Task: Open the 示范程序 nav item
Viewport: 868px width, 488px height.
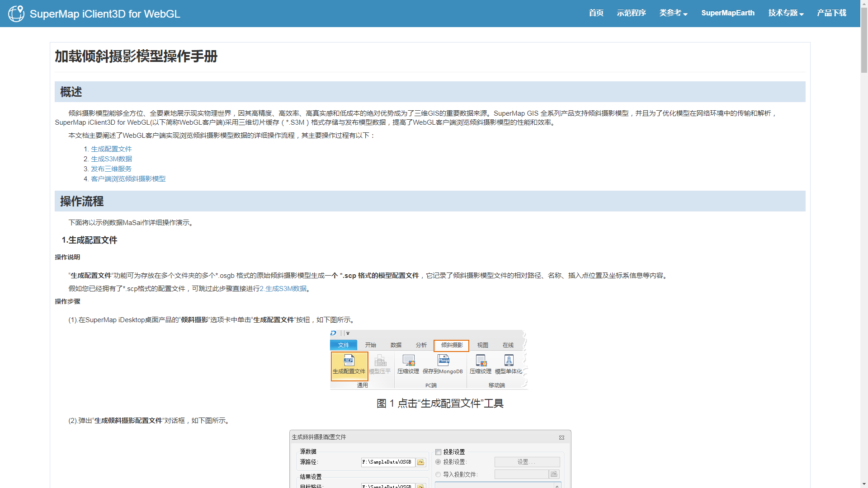Action: 631,13
